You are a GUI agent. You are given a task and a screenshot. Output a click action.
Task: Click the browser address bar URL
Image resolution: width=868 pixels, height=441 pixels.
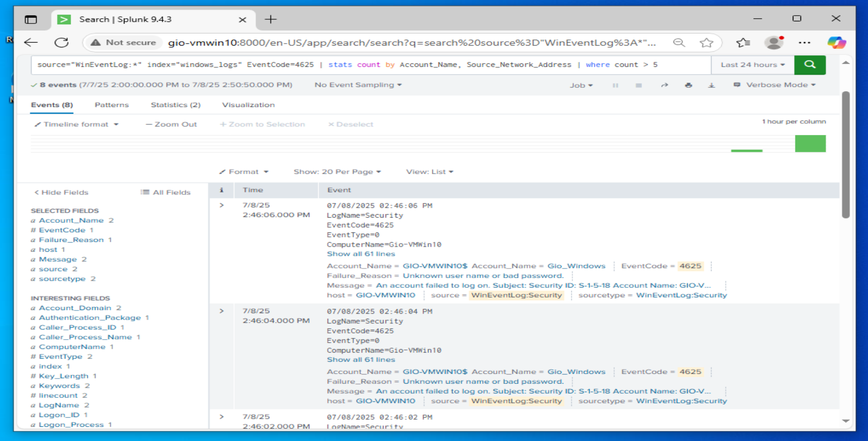coord(411,43)
